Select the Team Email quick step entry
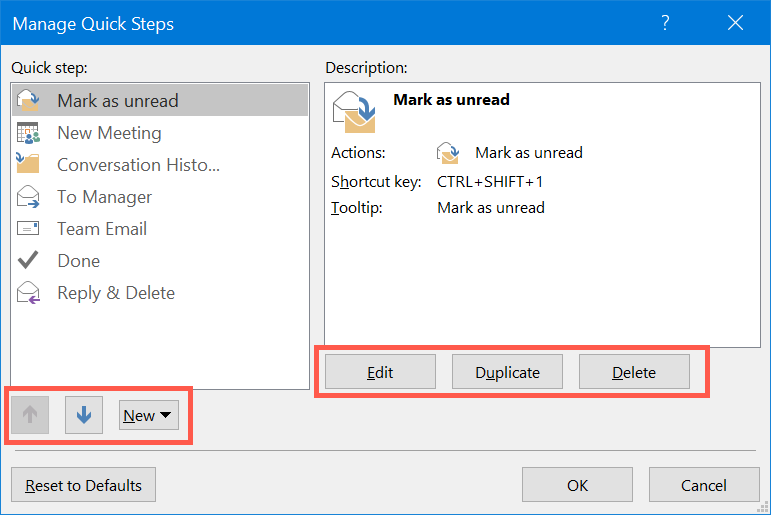 pyautogui.click(x=102, y=229)
